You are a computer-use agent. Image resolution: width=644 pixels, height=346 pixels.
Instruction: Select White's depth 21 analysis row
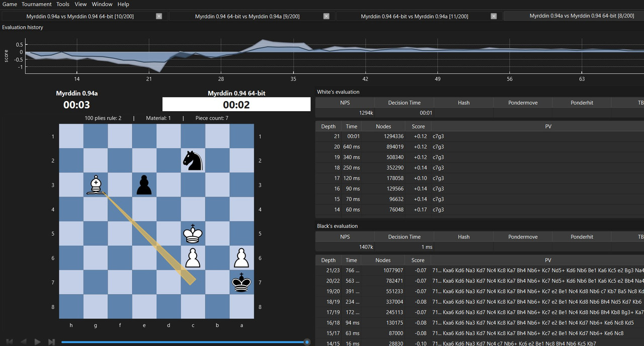479,136
